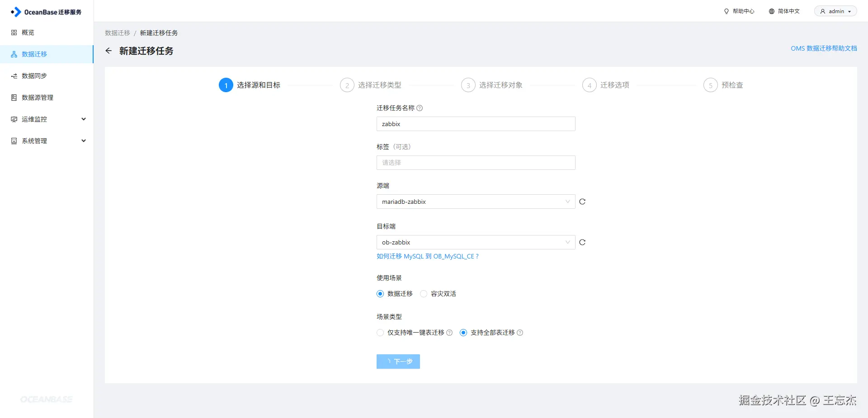Click the 迁移选项 step label

[x=615, y=85]
